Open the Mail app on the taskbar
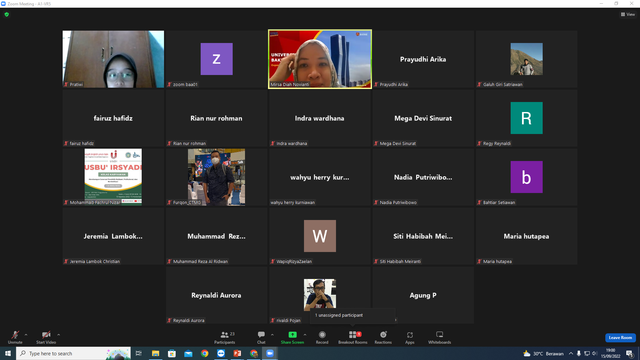Screen dimensions: 640x360 pyautogui.click(x=188, y=353)
